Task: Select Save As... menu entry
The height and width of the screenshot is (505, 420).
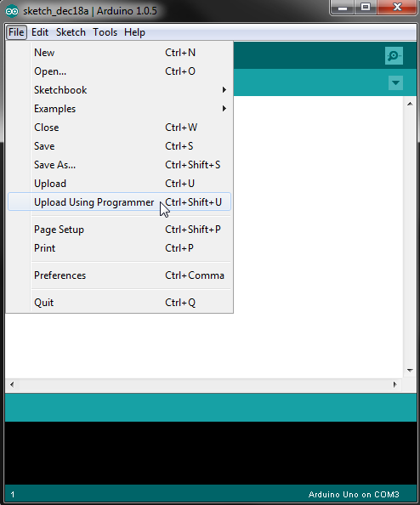Action: pos(119,165)
